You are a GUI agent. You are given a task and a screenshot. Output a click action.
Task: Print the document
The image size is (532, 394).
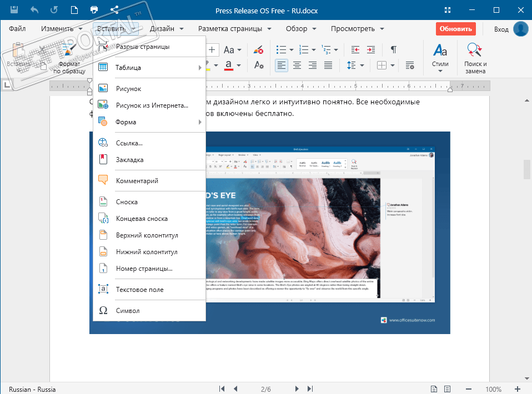(x=94, y=10)
